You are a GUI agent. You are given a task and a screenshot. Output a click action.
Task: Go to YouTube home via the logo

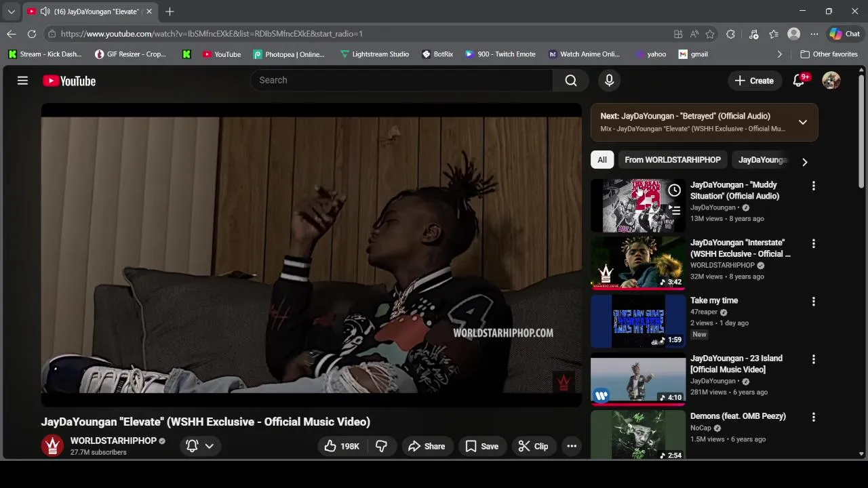point(69,81)
